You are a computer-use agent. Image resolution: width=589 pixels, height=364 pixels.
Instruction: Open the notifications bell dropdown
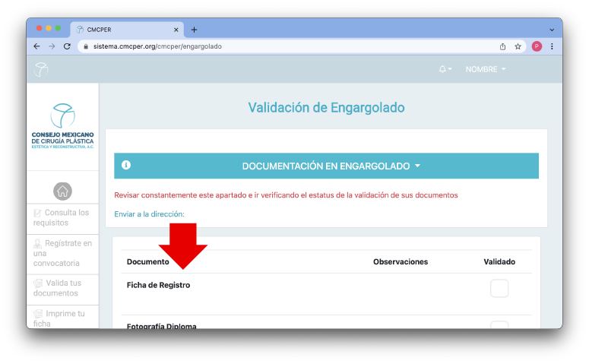pyautogui.click(x=445, y=69)
